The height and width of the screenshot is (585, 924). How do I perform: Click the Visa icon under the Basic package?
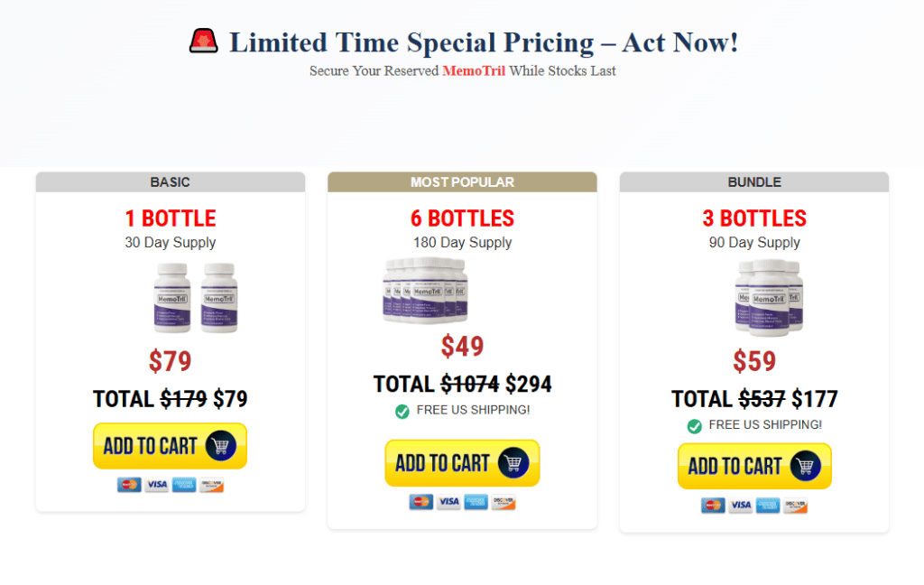(x=157, y=485)
